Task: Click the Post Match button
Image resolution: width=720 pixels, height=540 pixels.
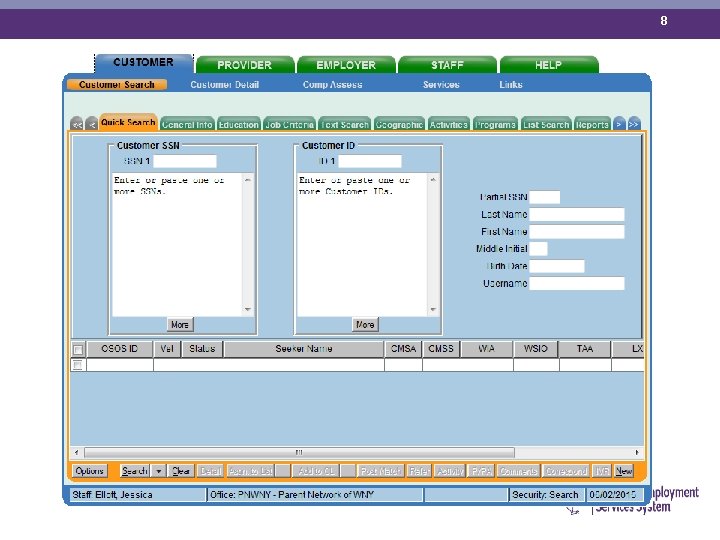Action: (381, 471)
